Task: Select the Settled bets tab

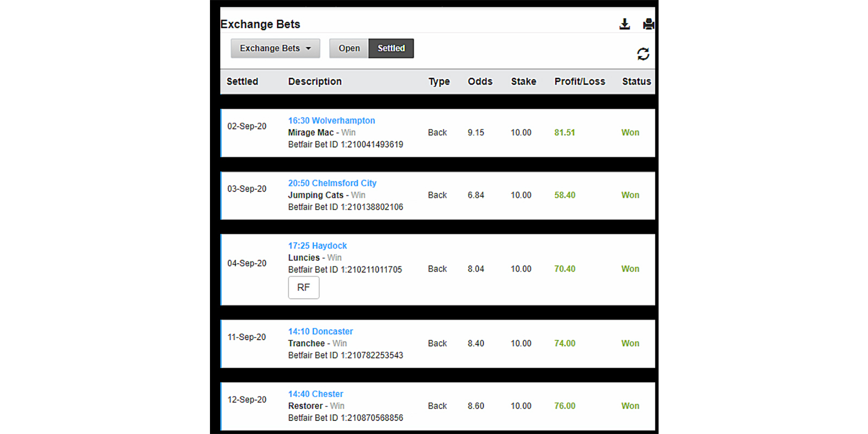Action: pyautogui.click(x=391, y=48)
